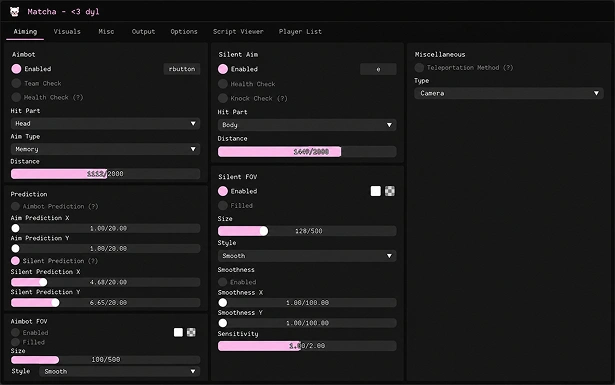Click the Silent Aim 'e' keybind button
The height and width of the screenshot is (385, 615).
(378, 69)
